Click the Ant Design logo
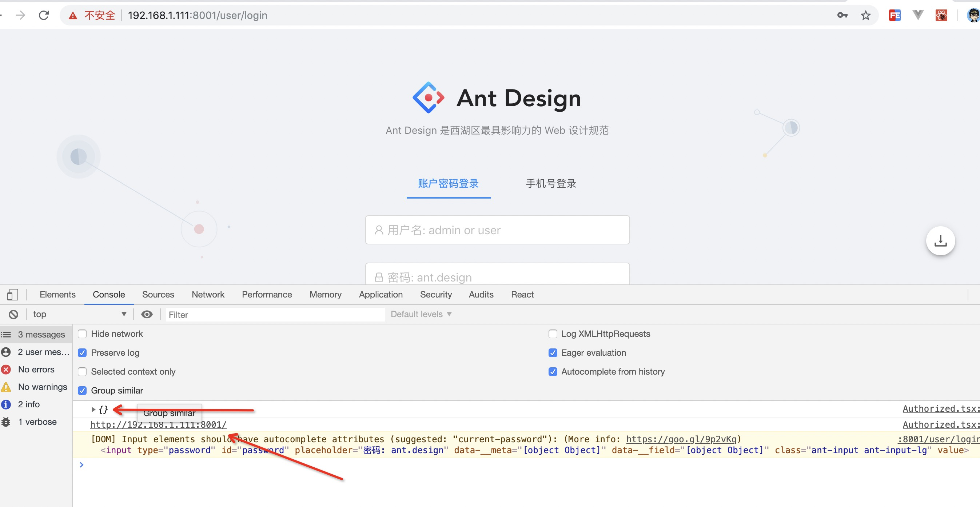The width and height of the screenshot is (980, 507). coord(428,97)
